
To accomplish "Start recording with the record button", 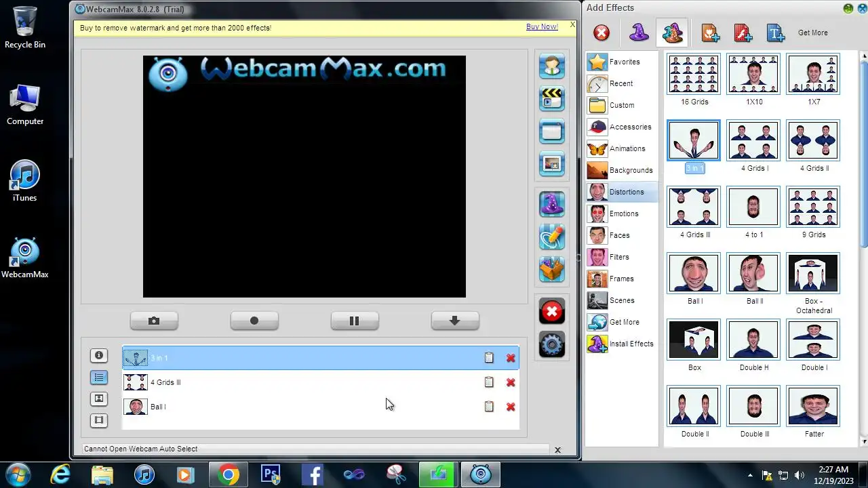I will coord(254,321).
